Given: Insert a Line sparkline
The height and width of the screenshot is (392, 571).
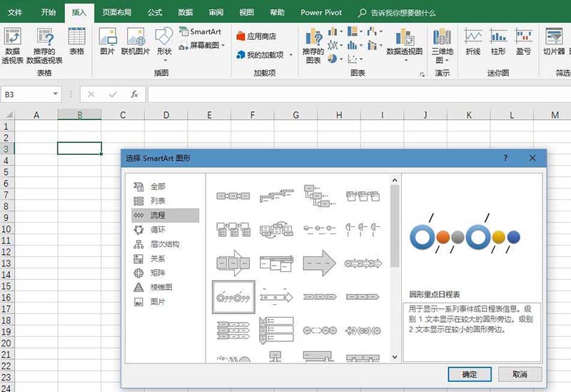Looking at the screenshot, I should [x=473, y=41].
